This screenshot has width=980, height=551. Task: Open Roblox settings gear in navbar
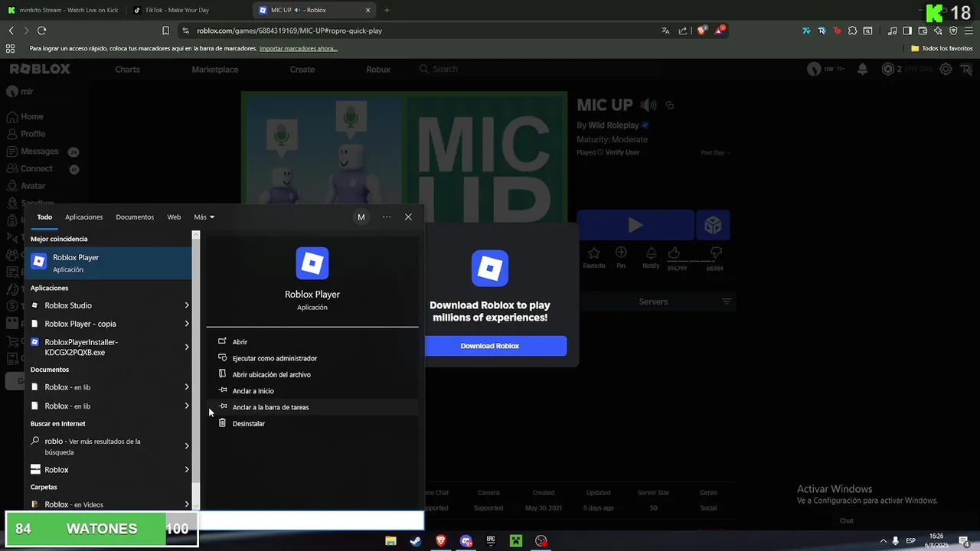(946, 69)
